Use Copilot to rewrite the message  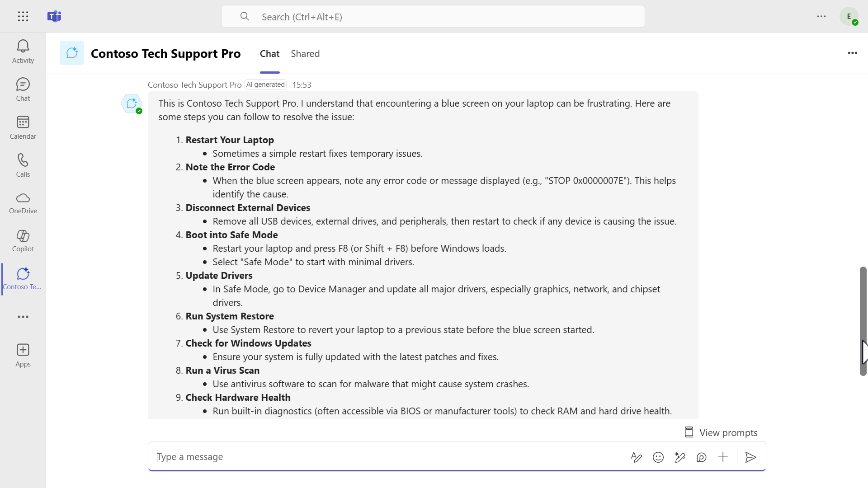[x=679, y=457]
